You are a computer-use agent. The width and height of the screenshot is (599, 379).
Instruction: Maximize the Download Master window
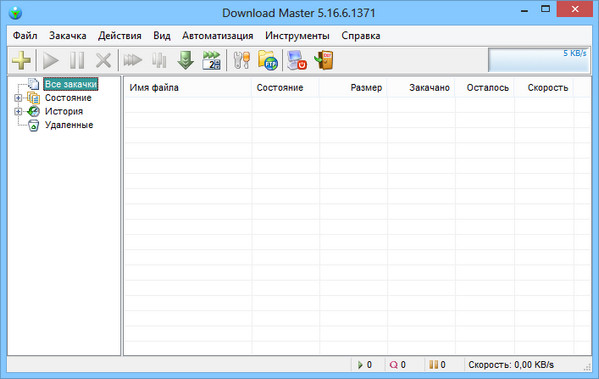click(545, 9)
